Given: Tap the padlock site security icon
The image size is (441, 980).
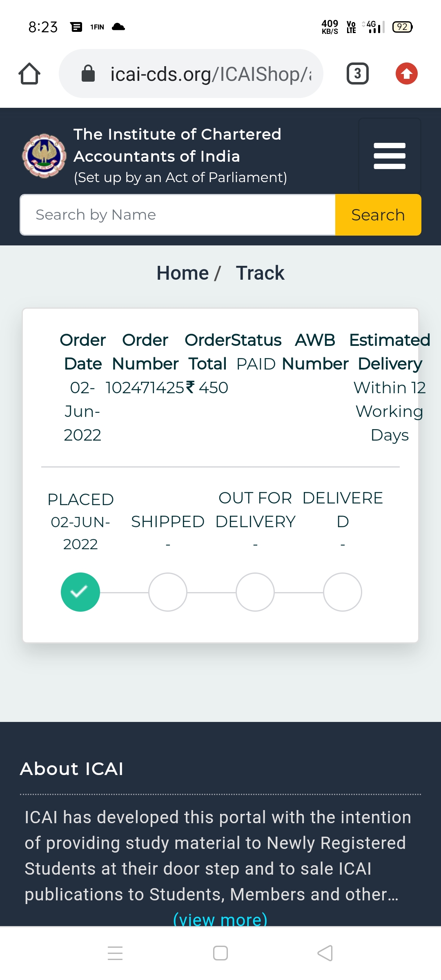Looking at the screenshot, I should (88, 74).
